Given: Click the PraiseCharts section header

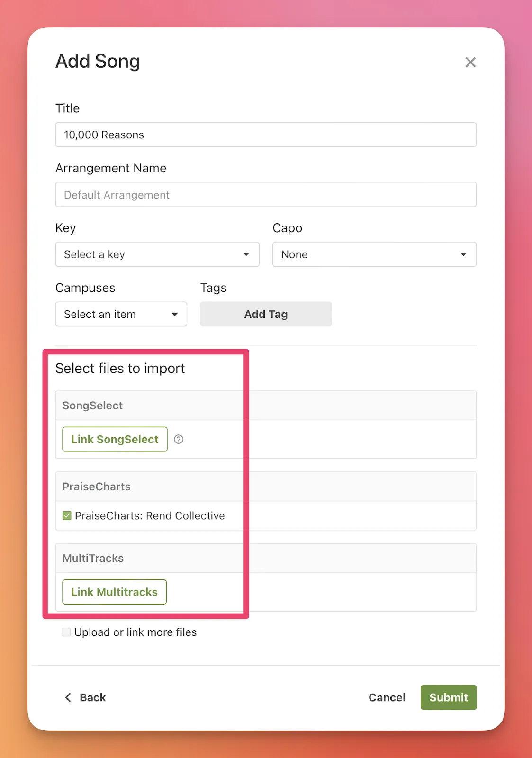Looking at the screenshot, I should (96, 487).
